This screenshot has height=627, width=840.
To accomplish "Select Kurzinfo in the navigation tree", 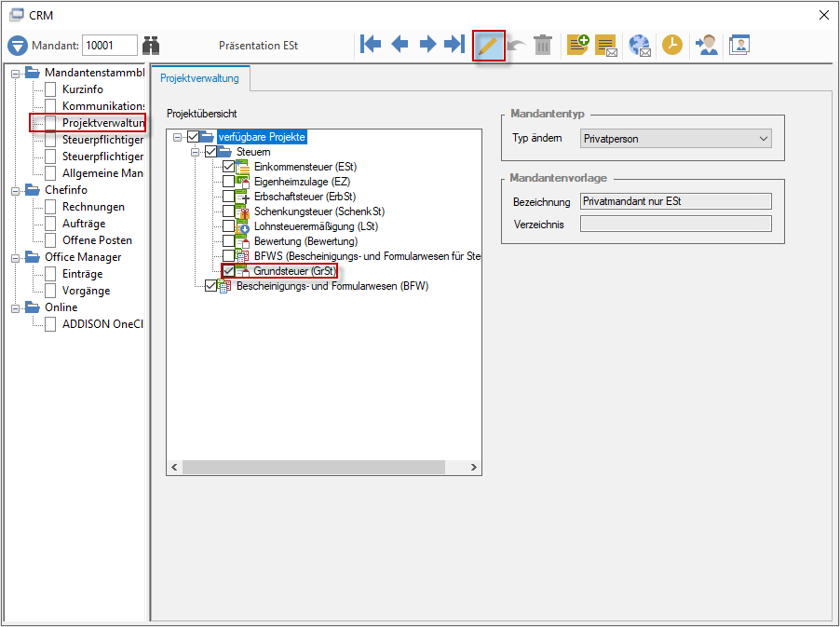I will coord(83,89).
